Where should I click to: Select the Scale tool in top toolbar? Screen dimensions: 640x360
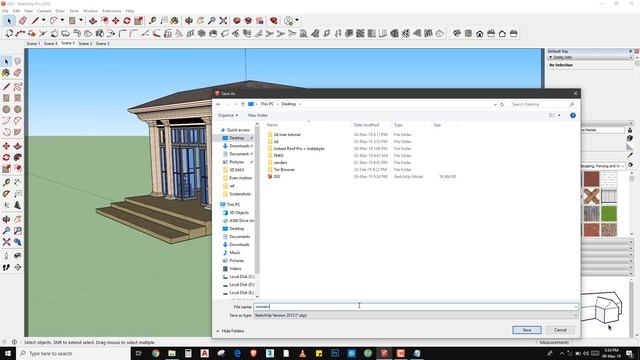(138, 20)
